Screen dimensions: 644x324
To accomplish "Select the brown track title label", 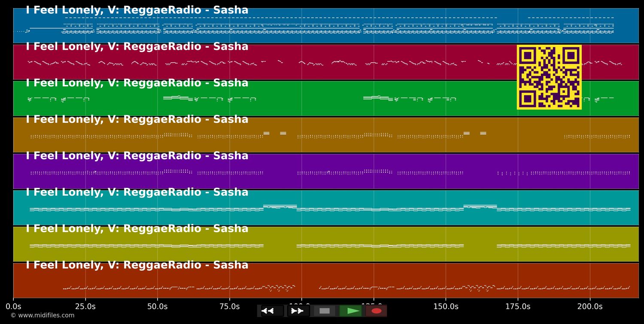I will click(x=137, y=120).
